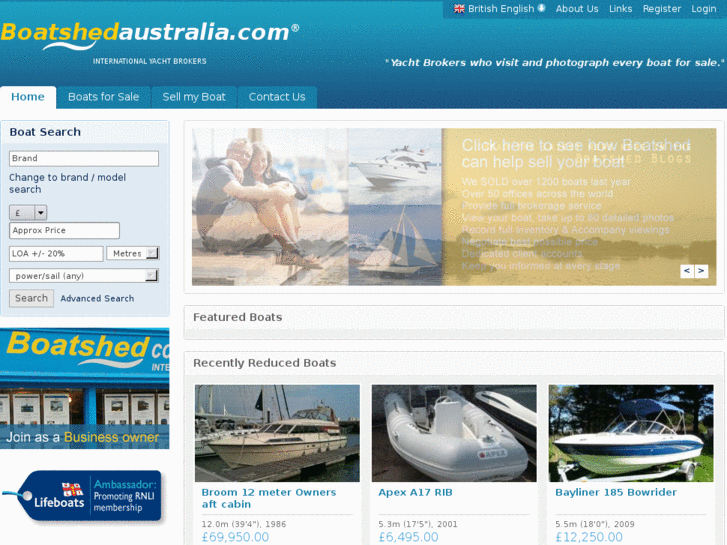Screen dimensions: 727x545
Task: Advance banner slide with > arrow
Action: click(x=701, y=271)
